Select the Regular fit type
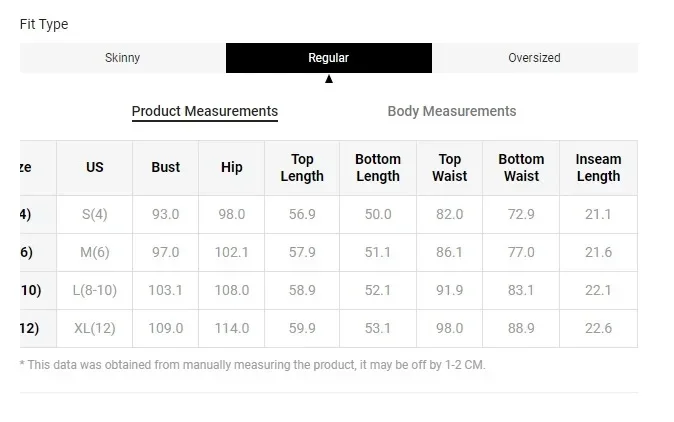The width and height of the screenshot is (674, 422). tap(329, 58)
